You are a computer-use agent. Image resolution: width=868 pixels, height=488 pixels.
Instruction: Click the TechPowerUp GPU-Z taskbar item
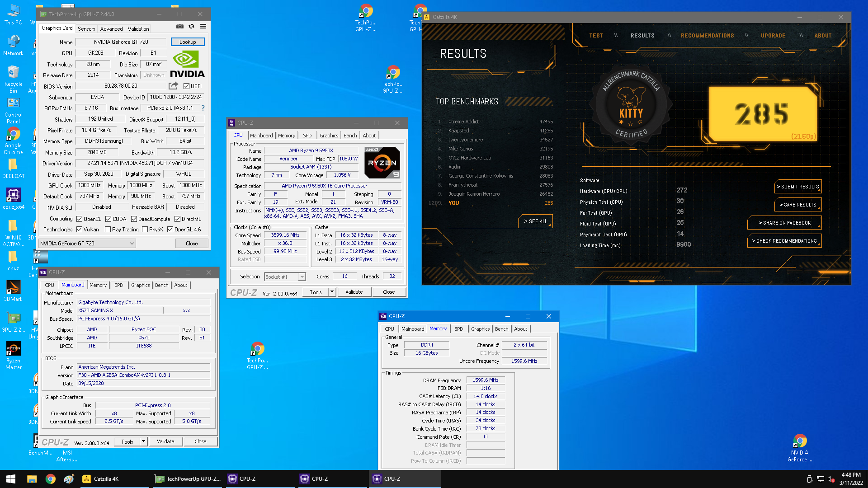(187, 479)
